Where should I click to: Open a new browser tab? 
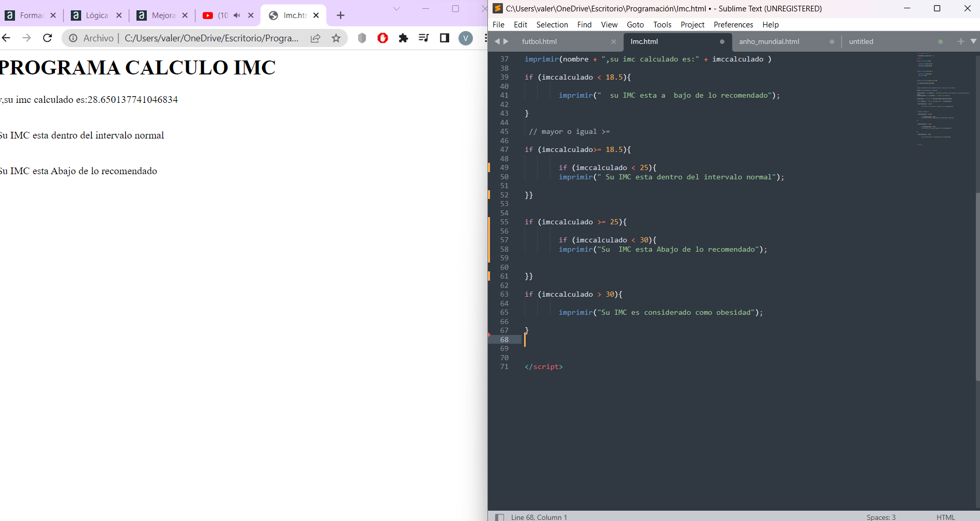pyautogui.click(x=340, y=16)
